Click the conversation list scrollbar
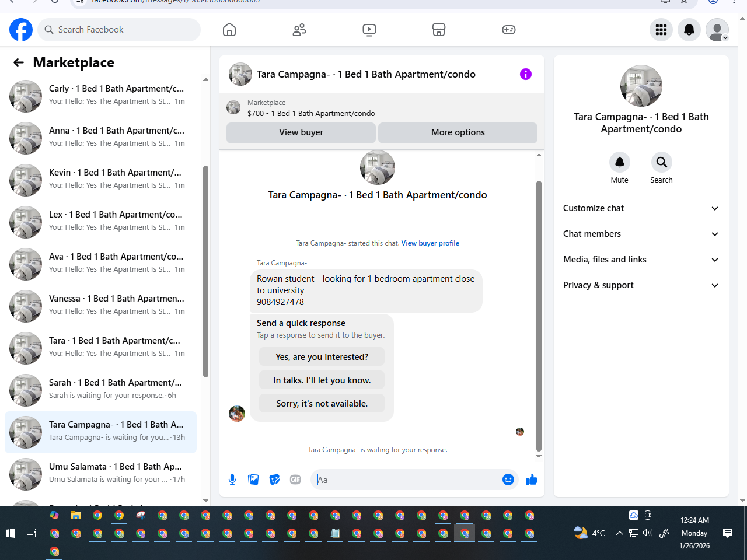This screenshot has width=747, height=560. [205, 271]
